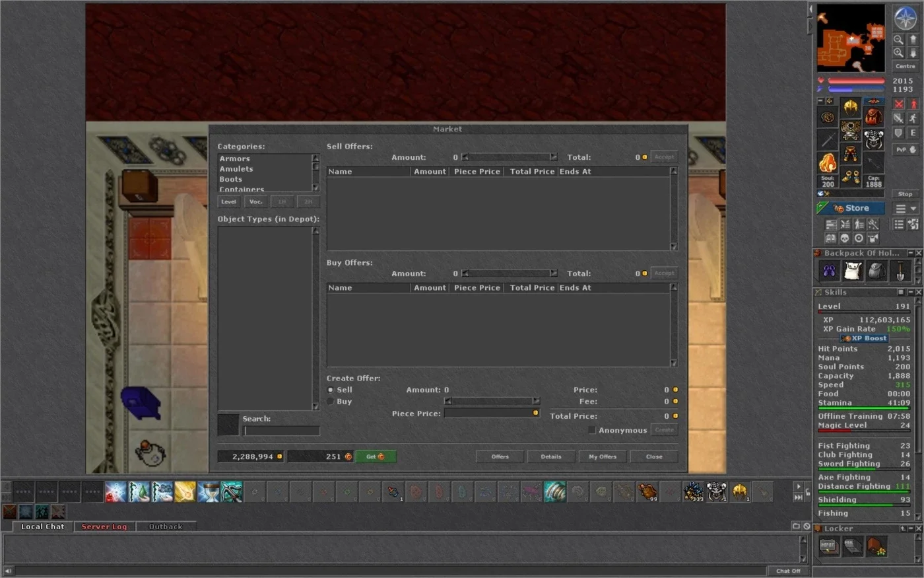Click the lightning strike icon in action bar

click(x=185, y=491)
